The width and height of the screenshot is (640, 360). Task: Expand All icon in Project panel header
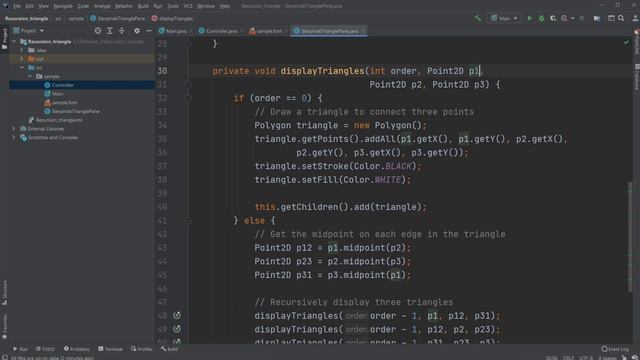tap(109, 31)
